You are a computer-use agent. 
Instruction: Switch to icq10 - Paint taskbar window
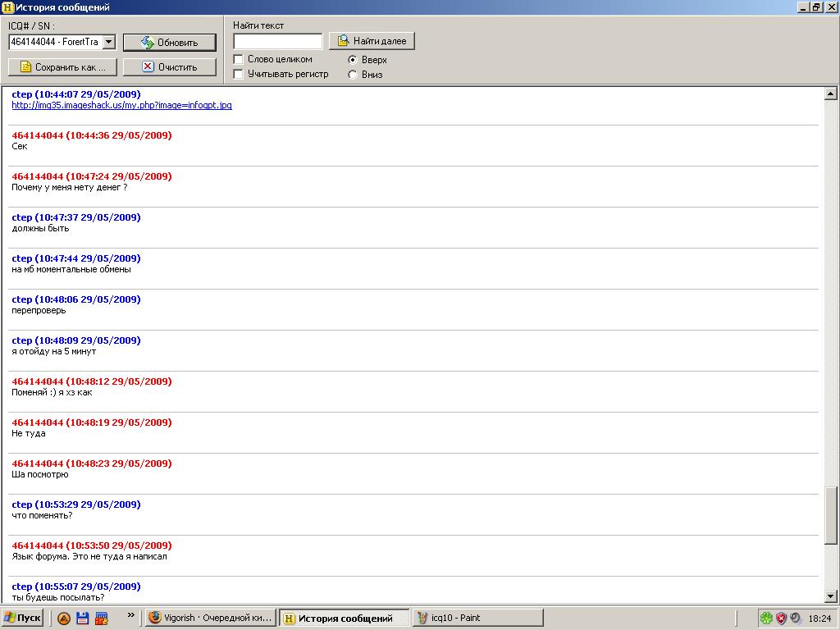point(477,619)
